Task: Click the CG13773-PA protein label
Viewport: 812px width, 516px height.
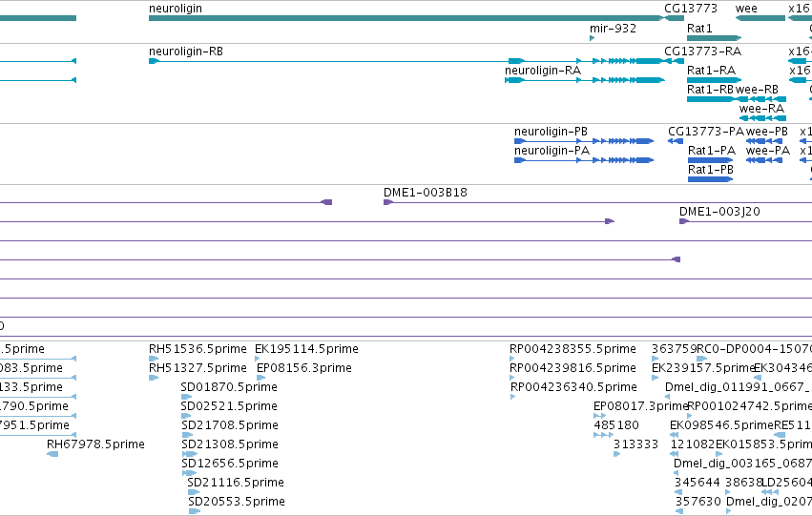Action: (x=706, y=132)
